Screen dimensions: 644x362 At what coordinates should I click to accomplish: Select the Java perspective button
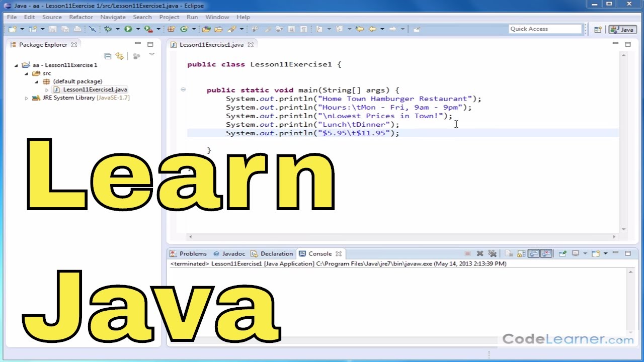622,29
